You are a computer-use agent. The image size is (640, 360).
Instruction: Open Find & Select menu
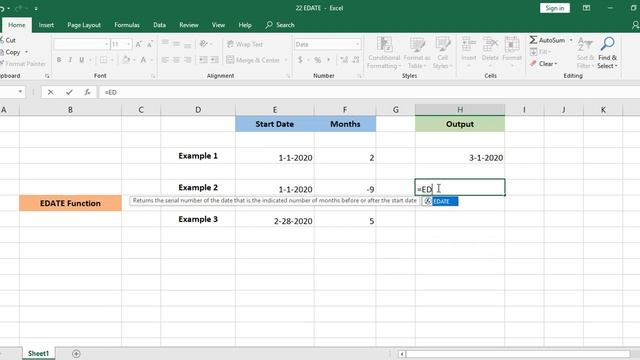tap(607, 53)
